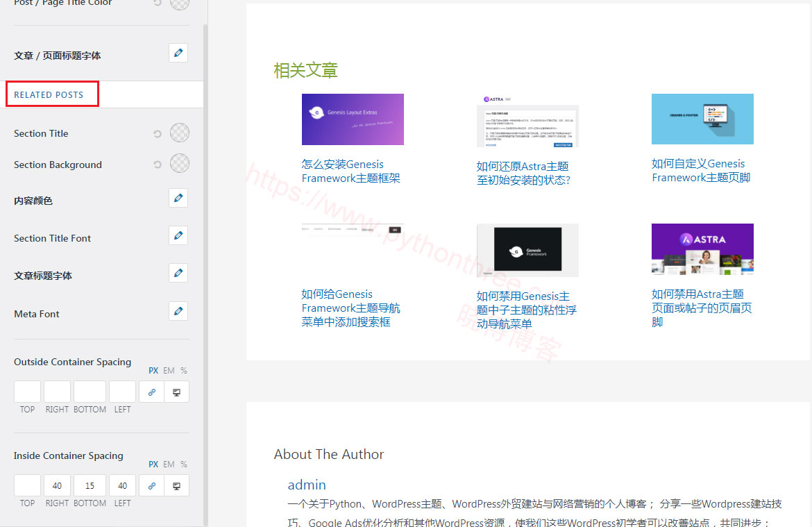The height and width of the screenshot is (527, 812).
Task: Click Inside Container Spacing LEFT field with 40
Action: 122,485
